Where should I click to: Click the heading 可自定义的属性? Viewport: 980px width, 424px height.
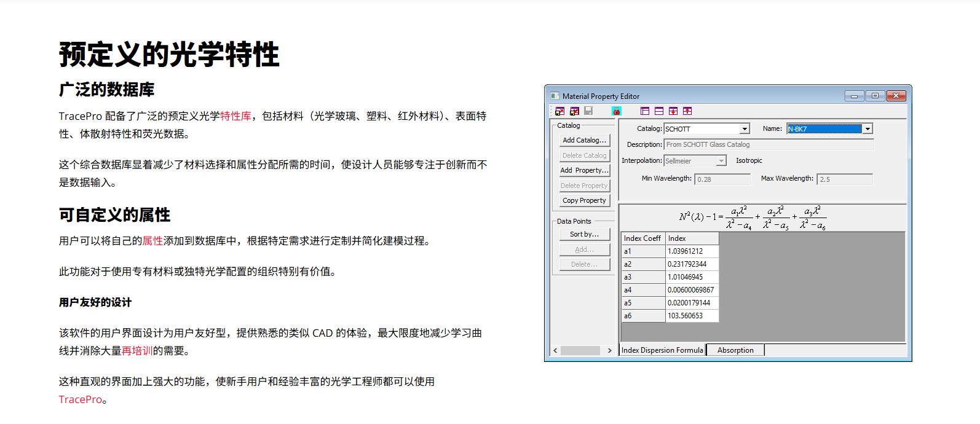coord(115,215)
